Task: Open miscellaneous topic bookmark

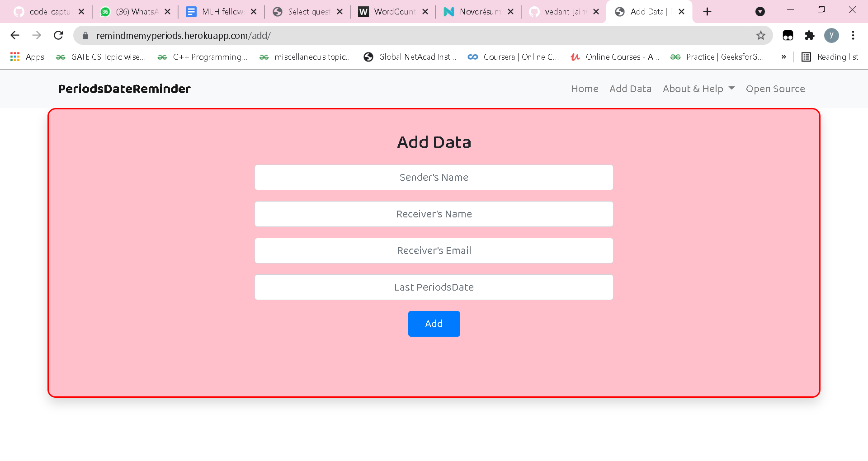Action: [x=306, y=57]
